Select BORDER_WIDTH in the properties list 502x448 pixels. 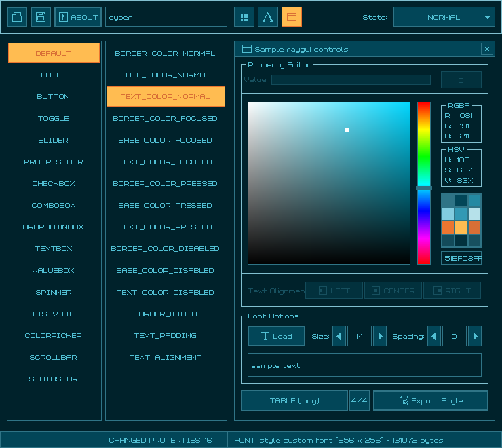click(x=166, y=314)
